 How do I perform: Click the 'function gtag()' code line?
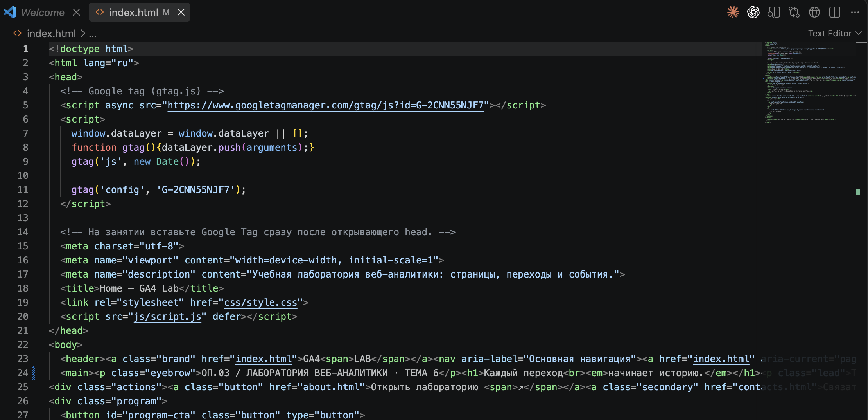[193, 148]
